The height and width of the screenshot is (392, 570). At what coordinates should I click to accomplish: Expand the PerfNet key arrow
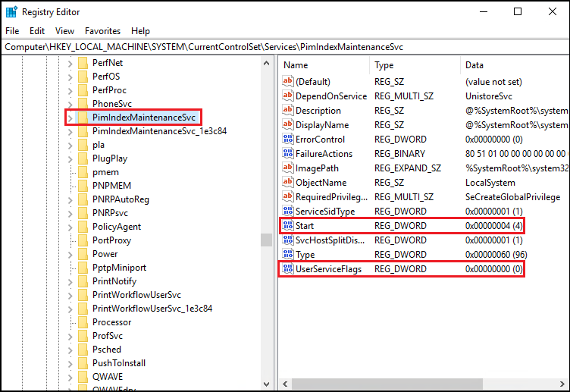(x=70, y=63)
